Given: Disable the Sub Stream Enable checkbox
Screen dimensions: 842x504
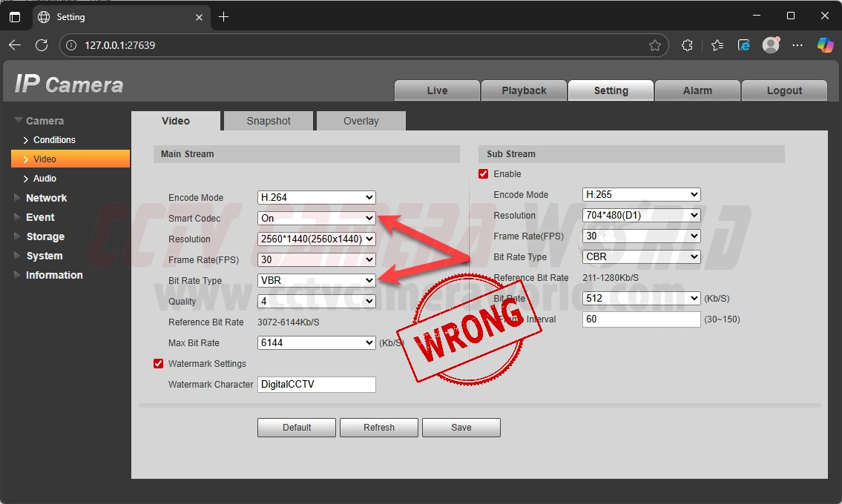Looking at the screenshot, I should [484, 174].
